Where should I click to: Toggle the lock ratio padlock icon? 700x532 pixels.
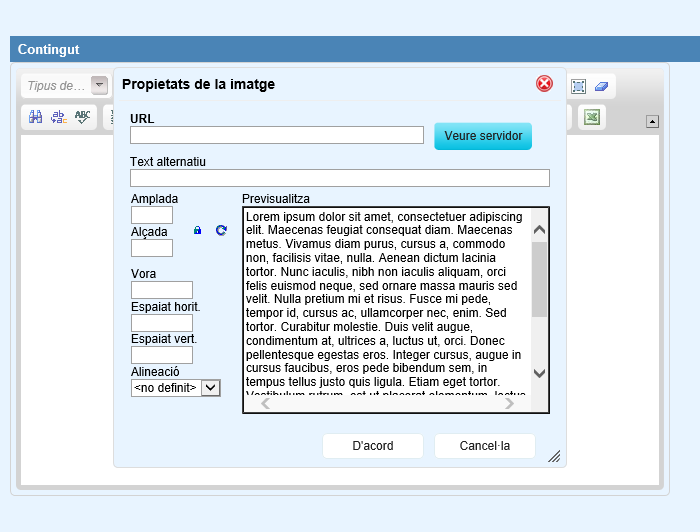[197, 230]
